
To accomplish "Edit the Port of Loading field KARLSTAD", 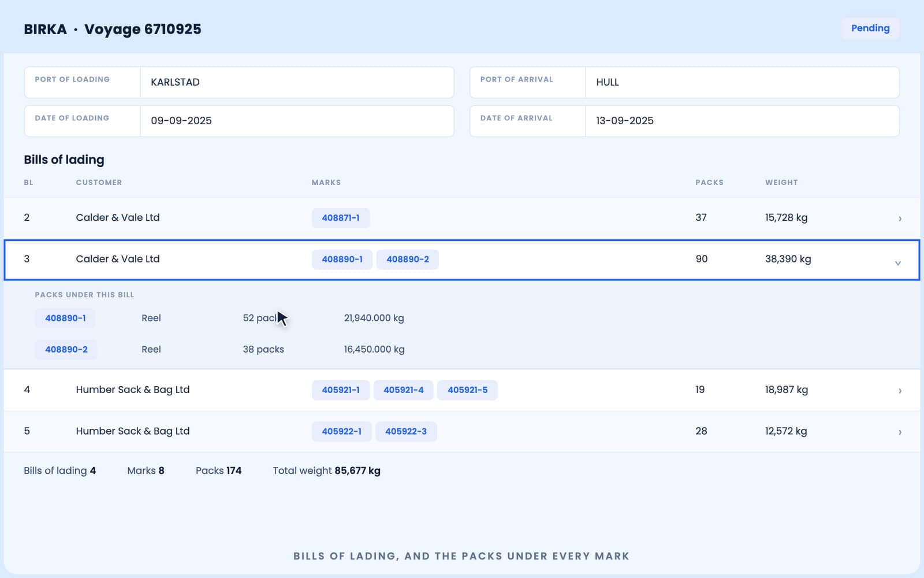I will pos(297,82).
